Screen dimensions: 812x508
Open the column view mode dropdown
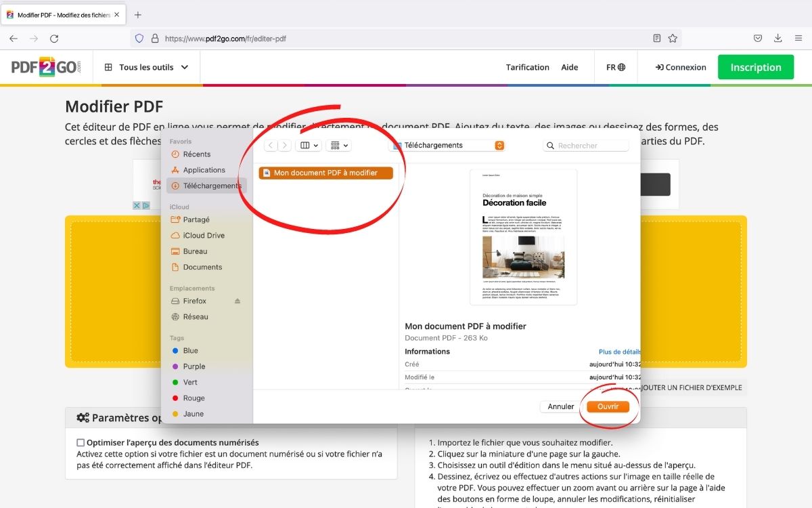[309, 145]
